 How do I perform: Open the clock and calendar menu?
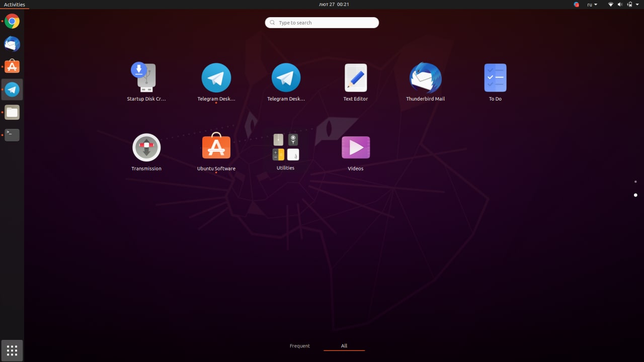334,5
